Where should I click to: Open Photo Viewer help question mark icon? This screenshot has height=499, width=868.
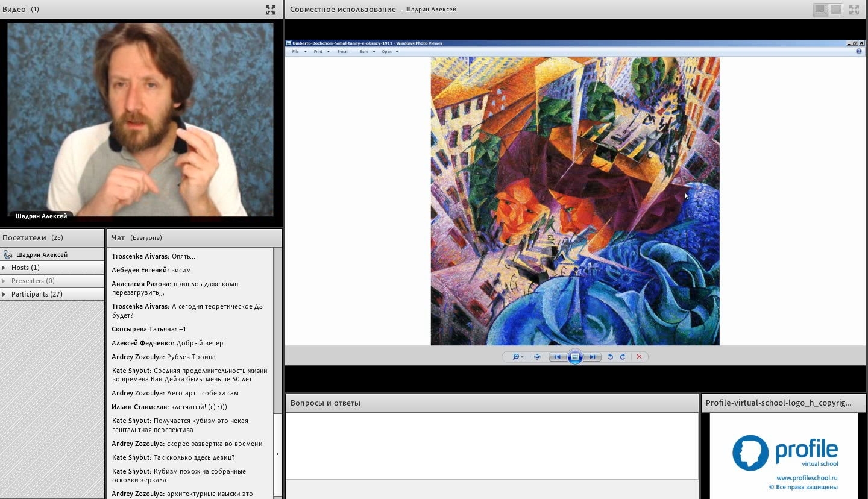[x=859, y=52]
